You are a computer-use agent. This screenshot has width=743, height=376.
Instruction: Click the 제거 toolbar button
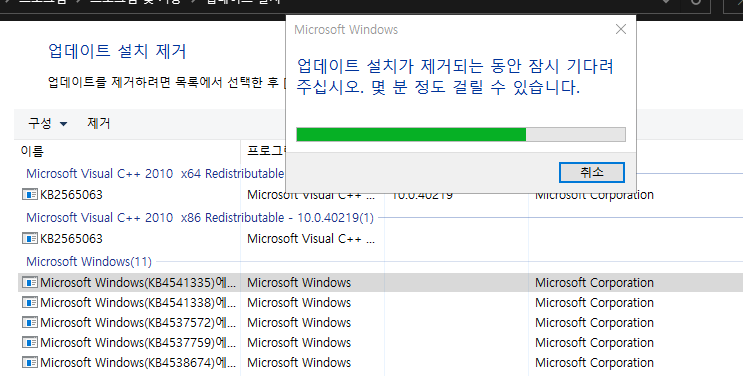99,123
